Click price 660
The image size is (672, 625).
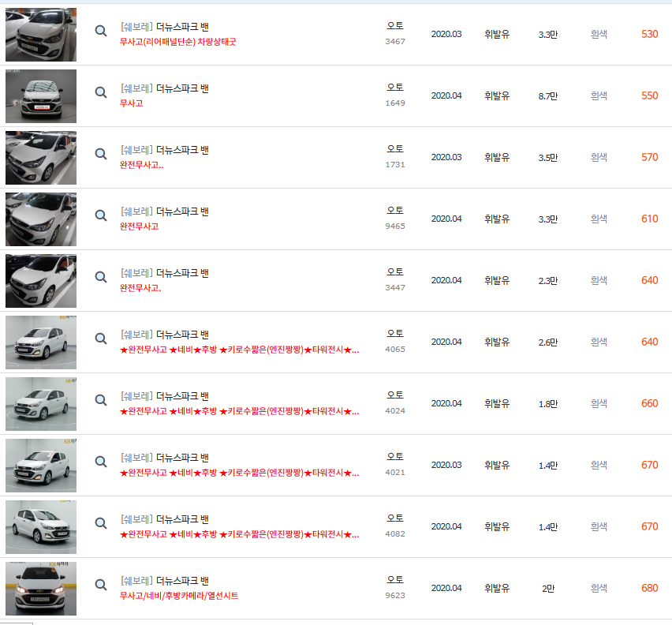coord(650,403)
